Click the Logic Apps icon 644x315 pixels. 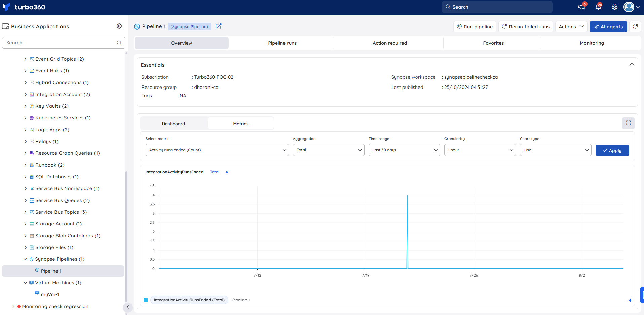(x=32, y=130)
